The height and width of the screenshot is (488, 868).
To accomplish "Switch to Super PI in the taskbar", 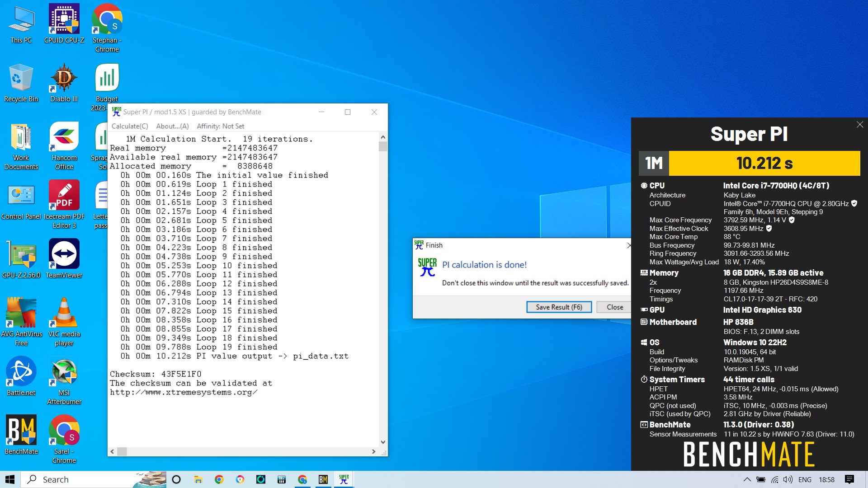I will click(344, 479).
